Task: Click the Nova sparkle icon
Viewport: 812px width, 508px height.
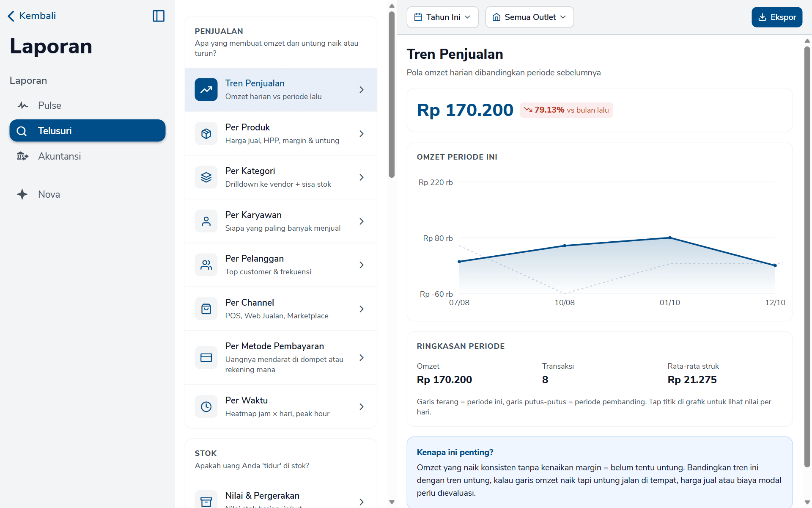Action: click(22, 194)
